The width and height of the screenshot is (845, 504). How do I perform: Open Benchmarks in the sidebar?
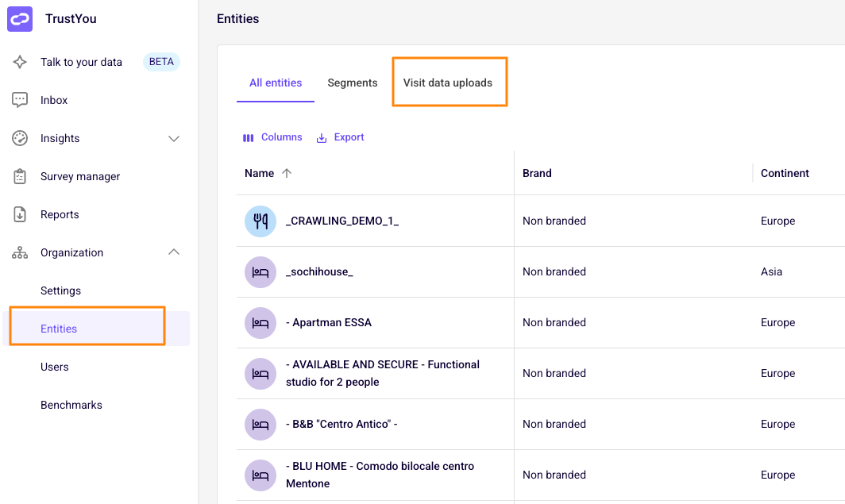71,405
